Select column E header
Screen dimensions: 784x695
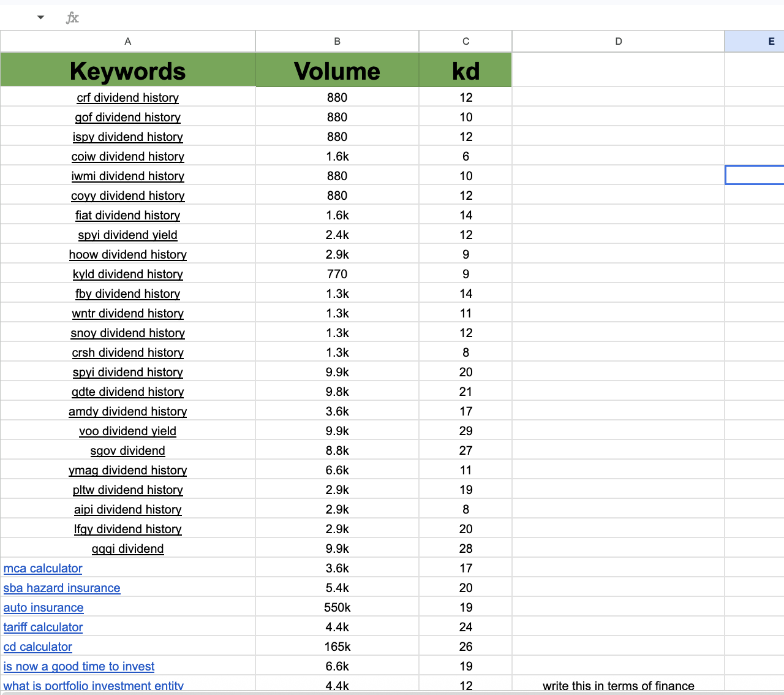click(755, 41)
